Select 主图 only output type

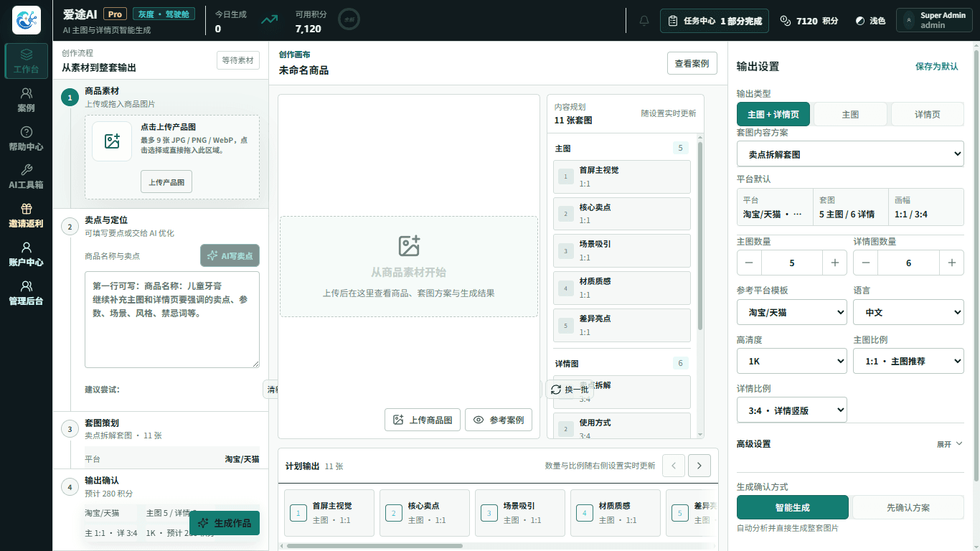pyautogui.click(x=850, y=114)
